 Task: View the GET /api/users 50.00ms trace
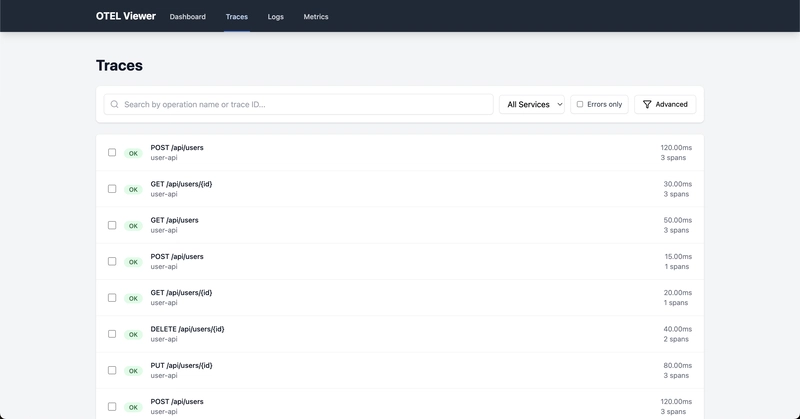pos(175,220)
